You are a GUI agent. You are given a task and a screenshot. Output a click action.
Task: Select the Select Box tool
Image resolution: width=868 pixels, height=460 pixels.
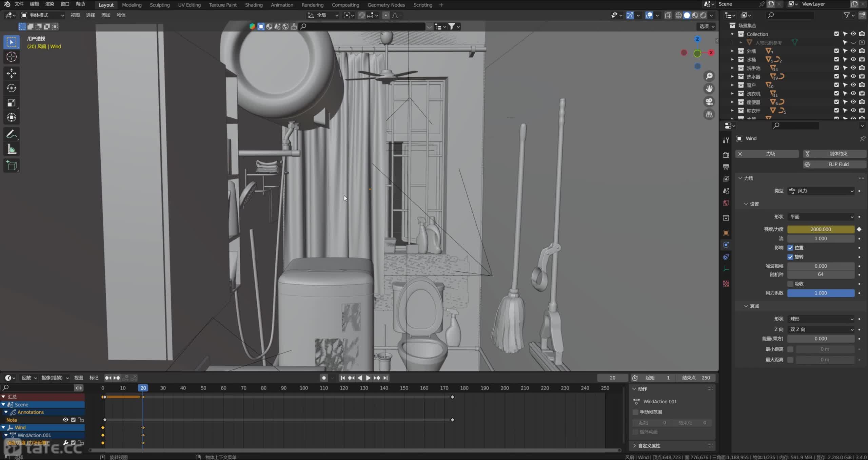(12, 42)
